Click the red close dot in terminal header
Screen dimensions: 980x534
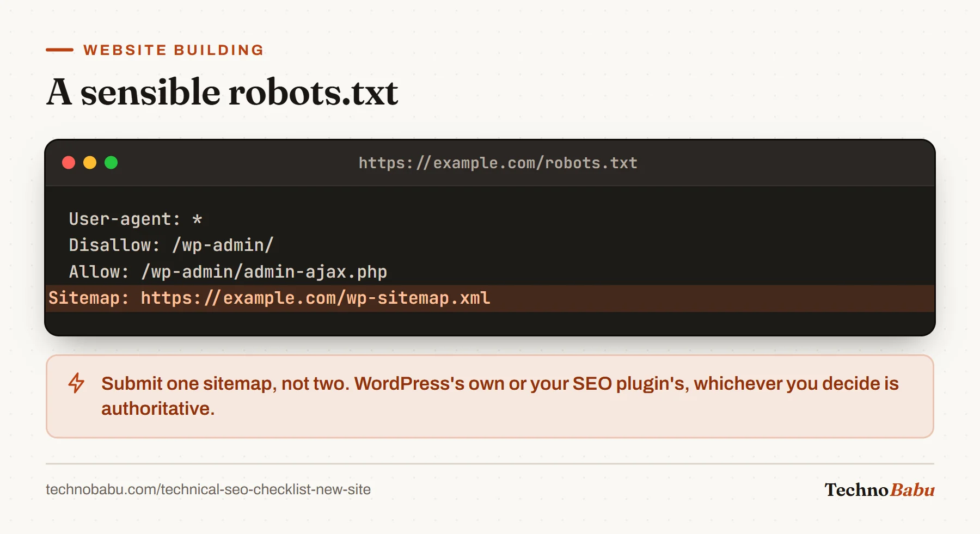click(69, 163)
